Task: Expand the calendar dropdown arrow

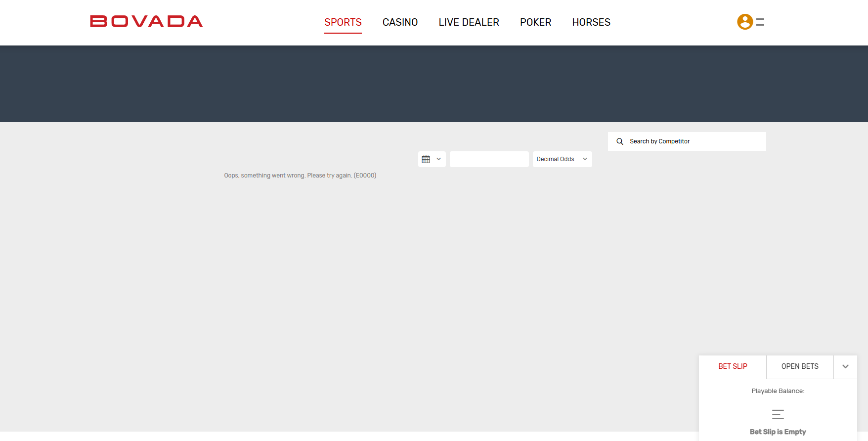Action: pyautogui.click(x=438, y=159)
